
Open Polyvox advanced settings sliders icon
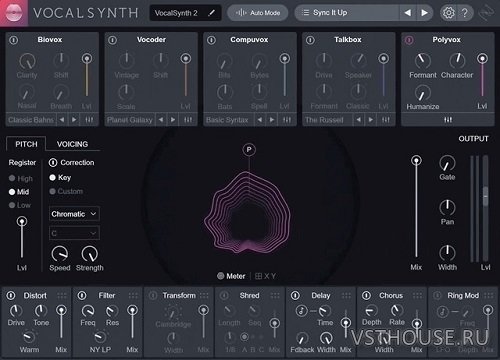click(448, 120)
